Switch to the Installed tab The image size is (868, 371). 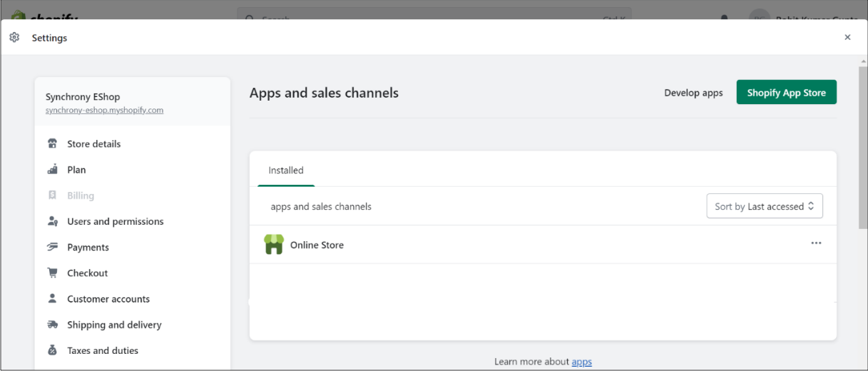pos(286,171)
